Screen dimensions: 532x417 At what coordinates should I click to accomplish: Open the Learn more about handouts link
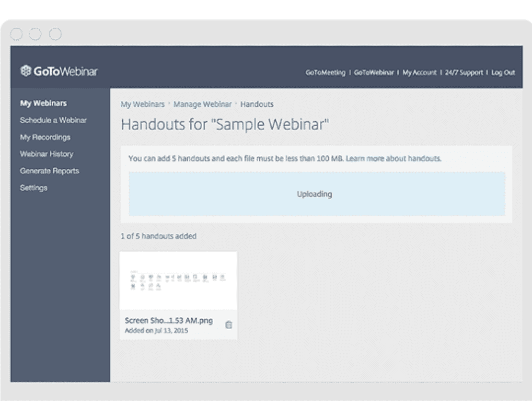click(x=393, y=158)
